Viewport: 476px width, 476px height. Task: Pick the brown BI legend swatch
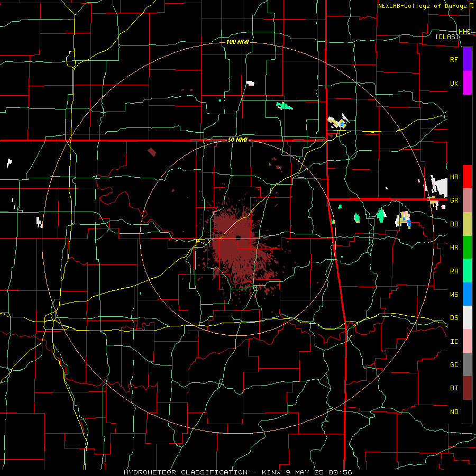click(467, 388)
